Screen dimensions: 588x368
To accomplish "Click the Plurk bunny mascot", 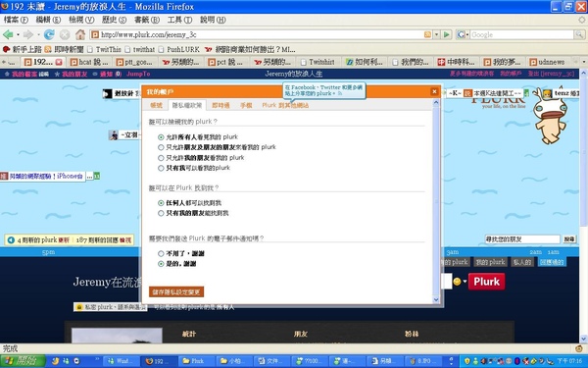I will coord(550,116).
